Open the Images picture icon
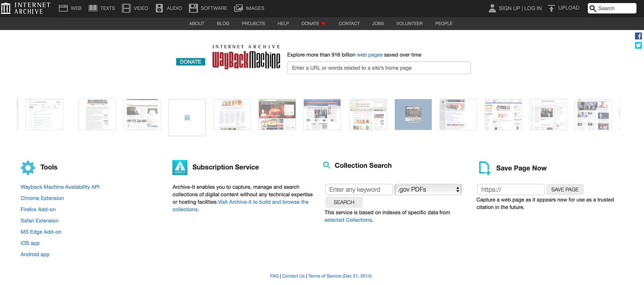 click(238, 8)
